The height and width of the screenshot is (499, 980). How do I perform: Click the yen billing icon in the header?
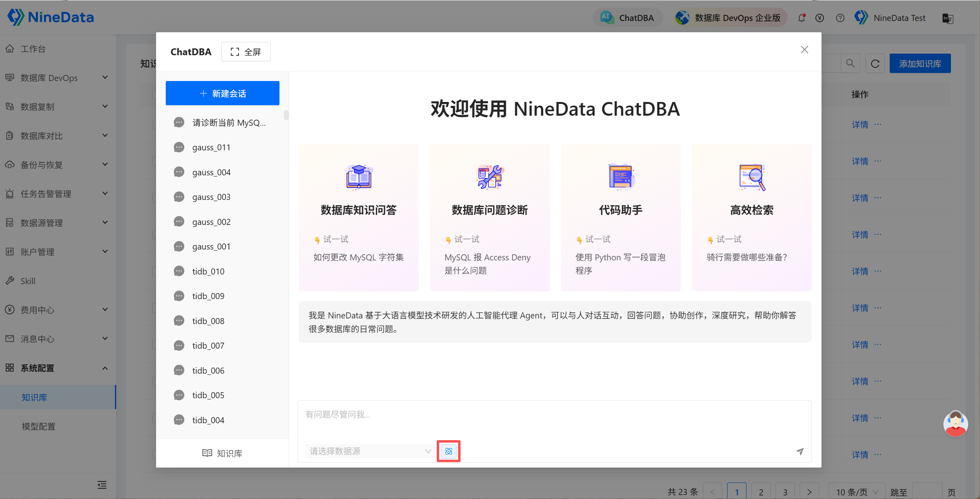pos(819,18)
